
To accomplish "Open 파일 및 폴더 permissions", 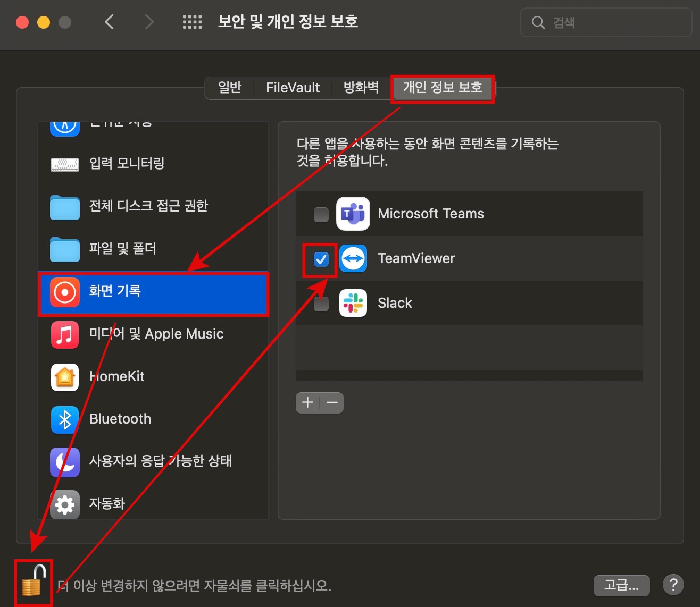I will tap(64, 249).
